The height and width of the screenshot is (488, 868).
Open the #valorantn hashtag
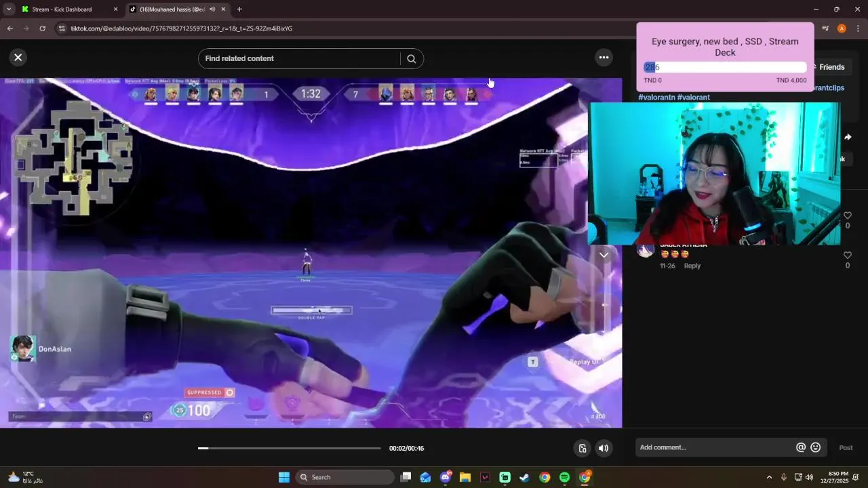pyautogui.click(x=656, y=98)
